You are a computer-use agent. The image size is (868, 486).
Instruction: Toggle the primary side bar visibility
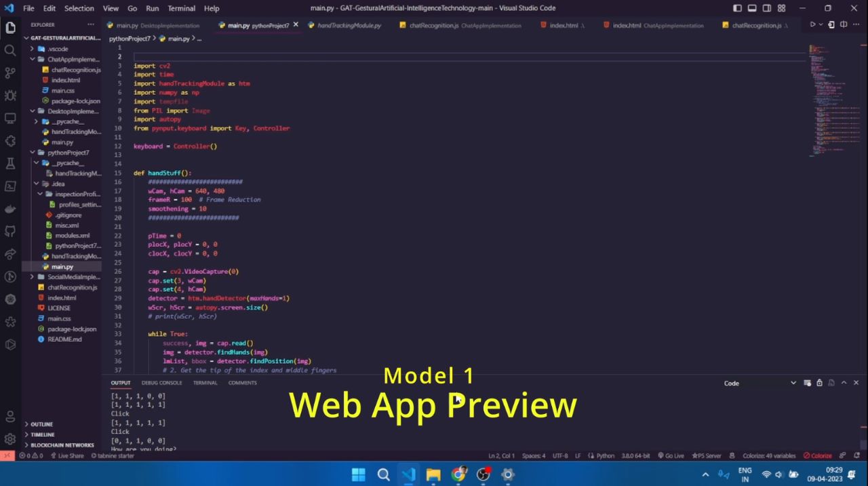click(x=738, y=8)
